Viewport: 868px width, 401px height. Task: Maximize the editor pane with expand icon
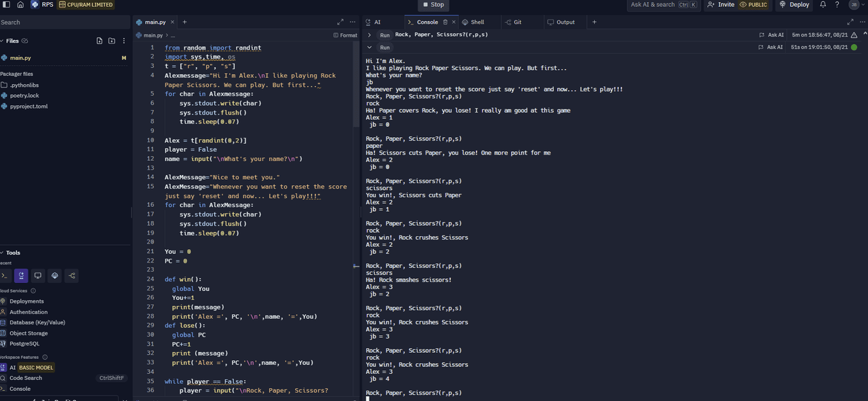click(x=340, y=22)
